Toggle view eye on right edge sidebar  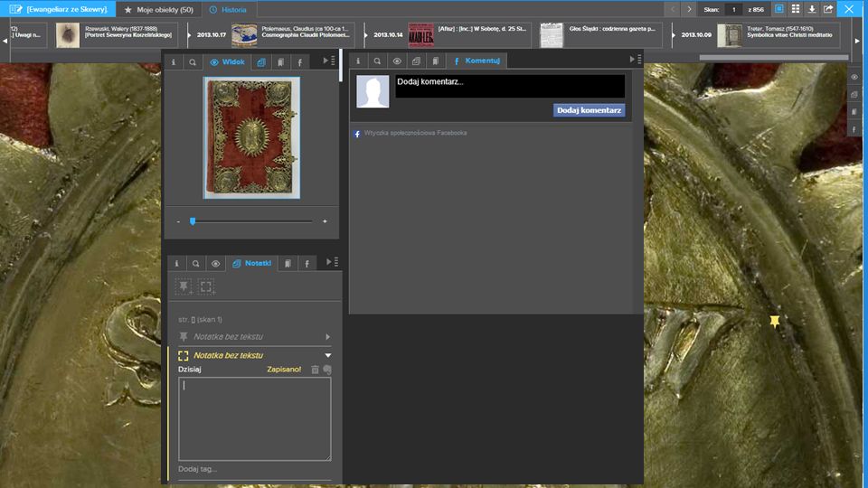point(854,77)
